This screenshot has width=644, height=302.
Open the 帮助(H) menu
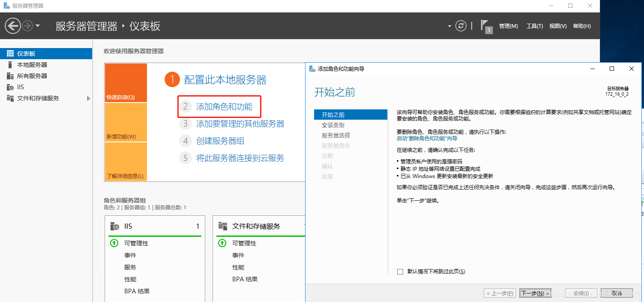582,26
